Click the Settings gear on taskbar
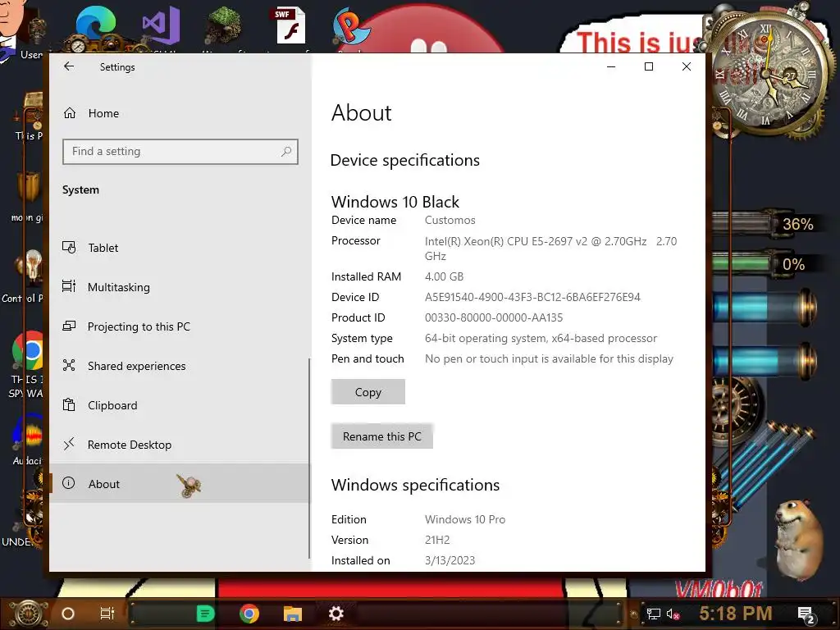The width and height of the screenshot is (840, 630). pyautogui.click(x=336, y=614)
